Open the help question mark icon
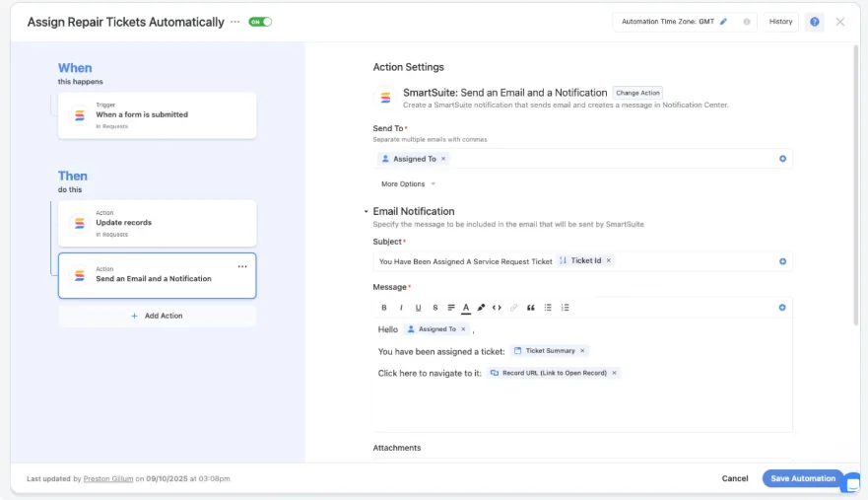Image resolution: width=868 pixels, height=500 pixels. coord(814,22)
